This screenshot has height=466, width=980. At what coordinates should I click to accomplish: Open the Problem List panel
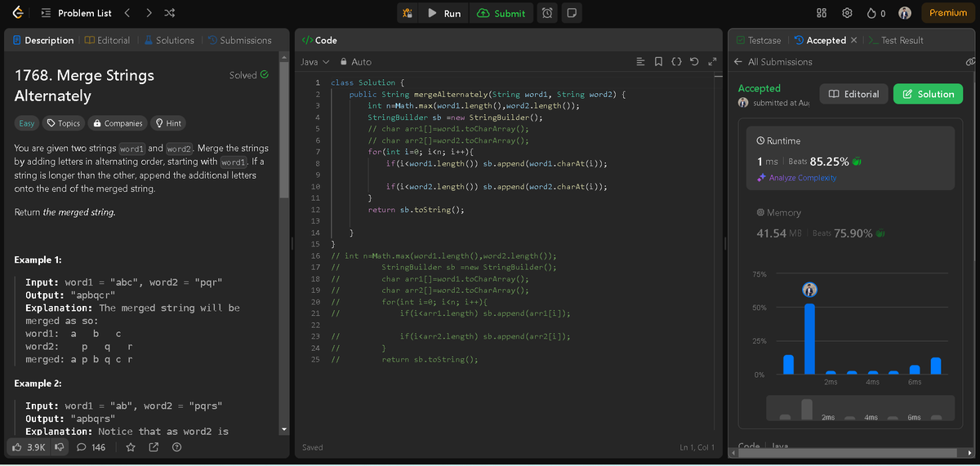76,13
